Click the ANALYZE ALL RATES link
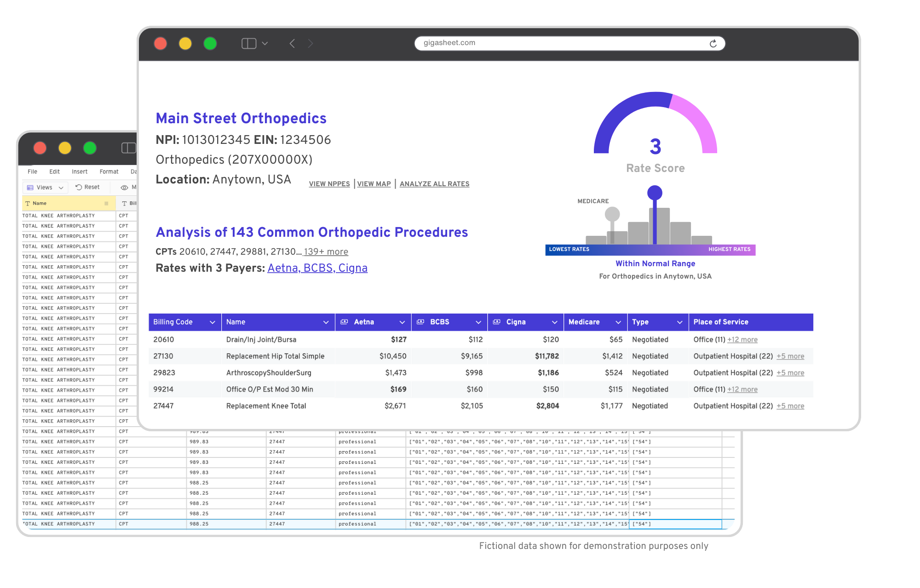This screenshot has width=920, height=588. (434, 184)
